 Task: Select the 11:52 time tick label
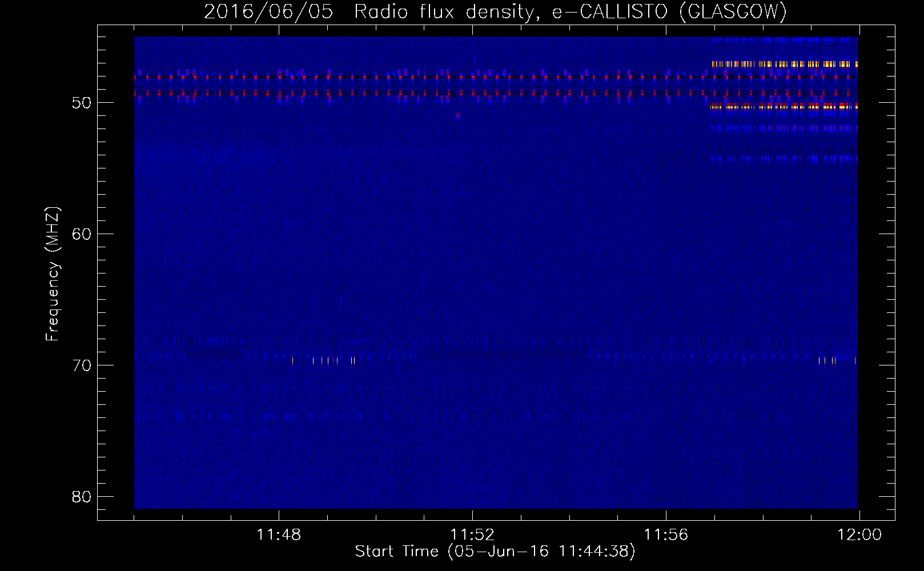[x=472, y=535]
